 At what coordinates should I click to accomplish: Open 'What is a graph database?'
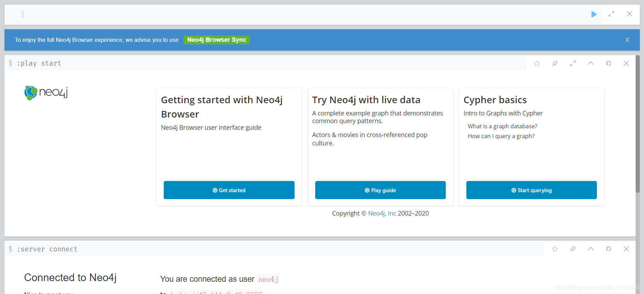coord(503,126)
